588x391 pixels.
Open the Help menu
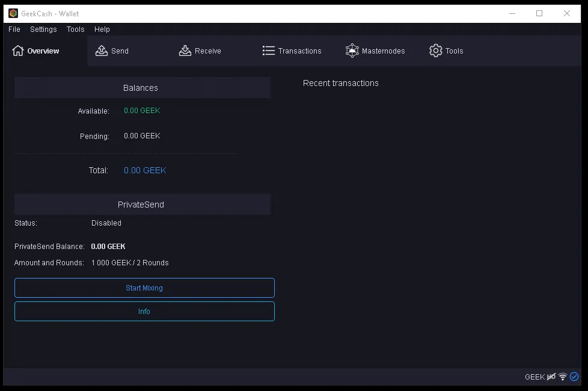(x=102, y=29)
